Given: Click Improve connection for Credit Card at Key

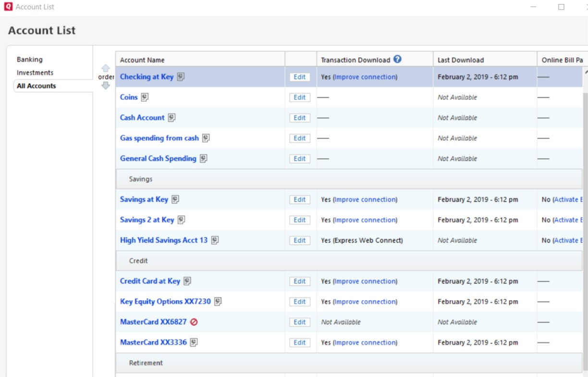Looking at the screenshot, I should (365, 281).
